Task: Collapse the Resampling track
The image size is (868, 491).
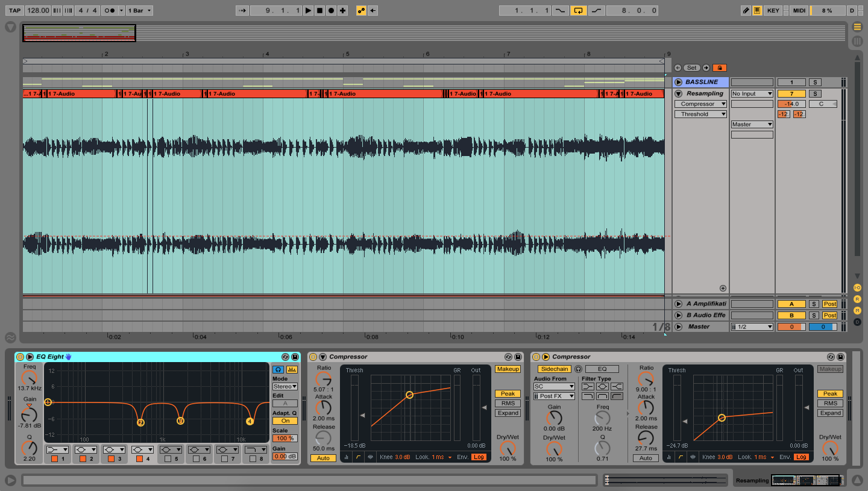Action: point(678,93)
